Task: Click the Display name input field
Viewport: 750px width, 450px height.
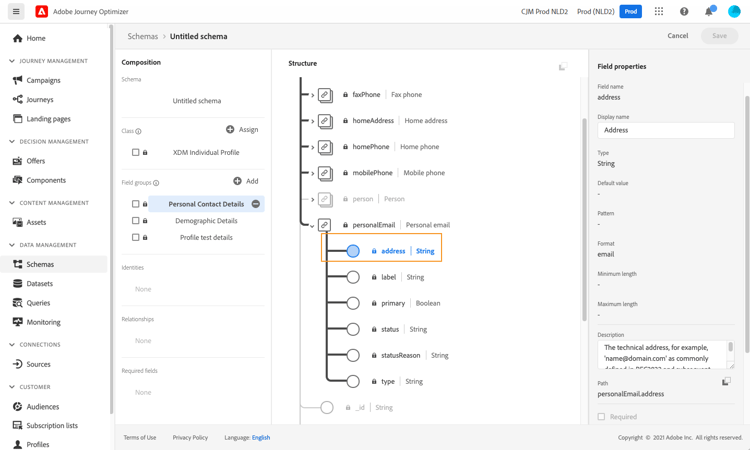Action: [x=665, y=130]
